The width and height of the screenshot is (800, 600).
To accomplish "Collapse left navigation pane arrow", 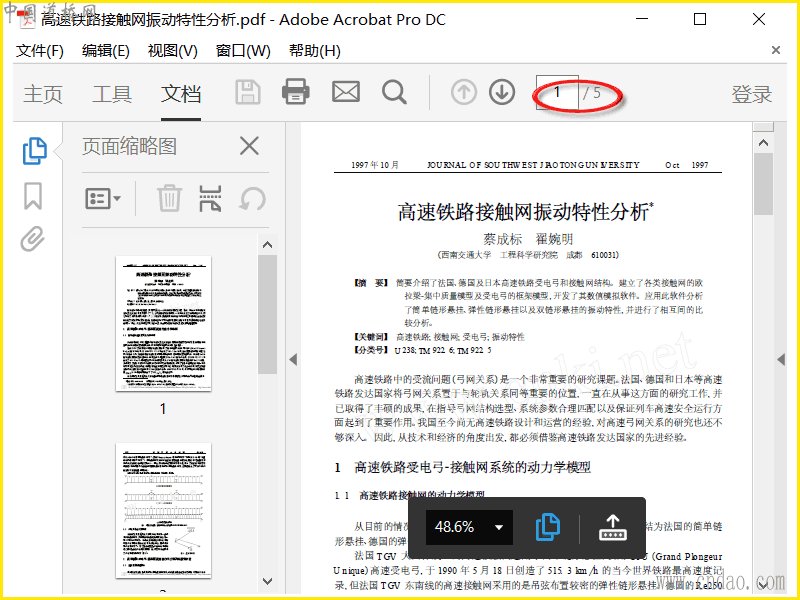I will [293, 360].
